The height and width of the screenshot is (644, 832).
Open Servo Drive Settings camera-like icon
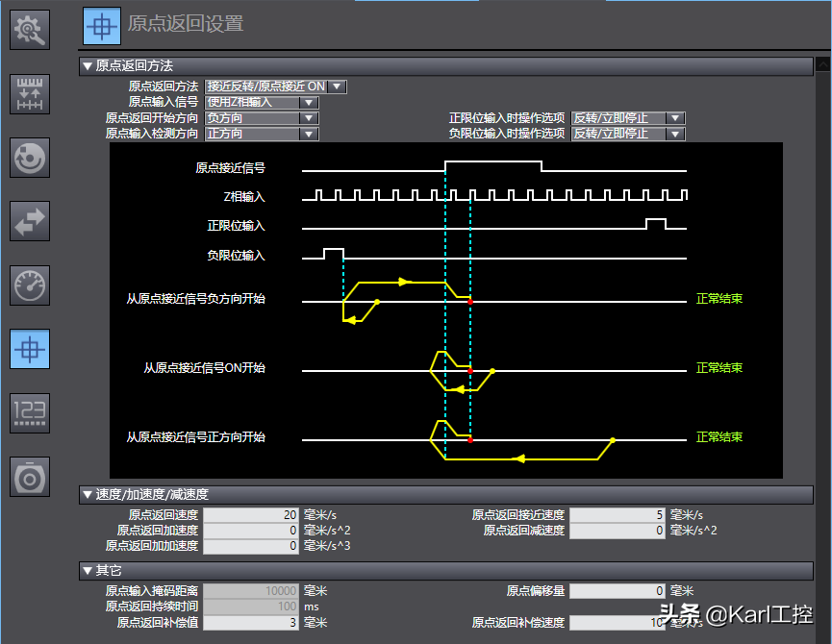(30, 477)
